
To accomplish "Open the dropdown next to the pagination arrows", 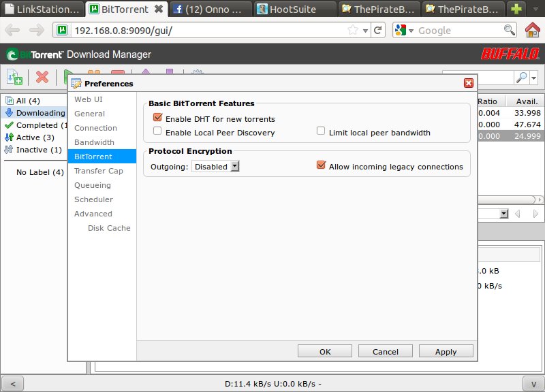I will coord(503,214).
